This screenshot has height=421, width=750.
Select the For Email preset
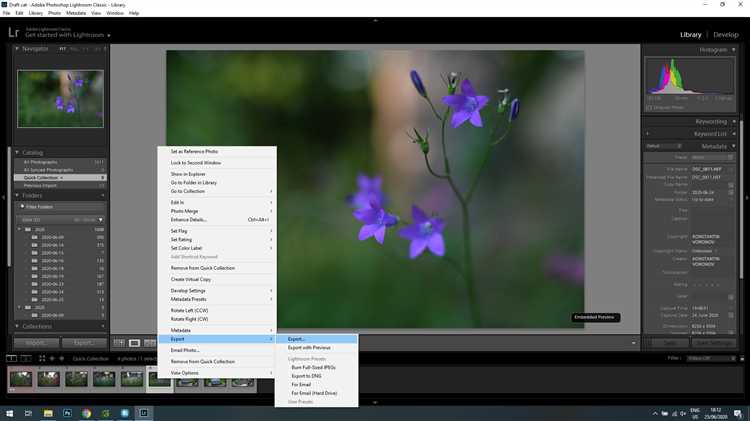point(316,385)
